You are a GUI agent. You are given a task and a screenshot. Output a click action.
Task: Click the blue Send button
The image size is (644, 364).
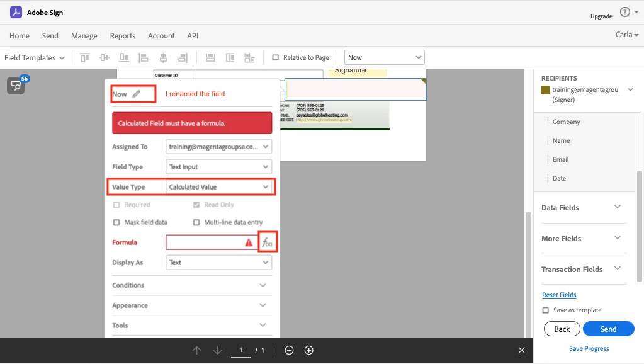tap(608, 329)
